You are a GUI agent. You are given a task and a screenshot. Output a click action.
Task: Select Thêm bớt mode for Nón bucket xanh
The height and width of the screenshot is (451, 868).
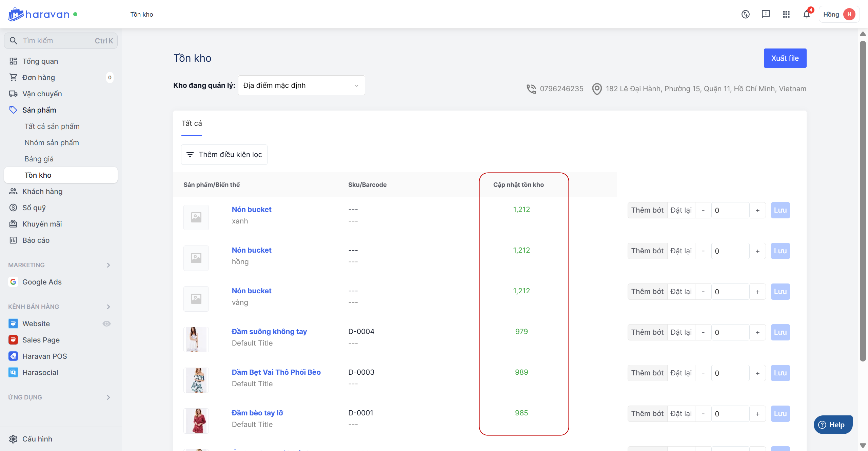tap(647, 210)
